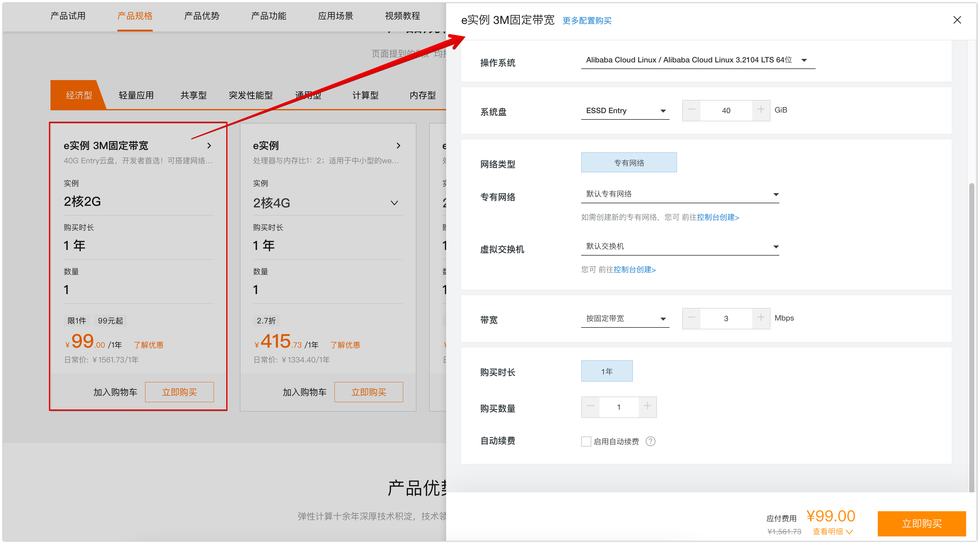
Task: Open e实例 3M固定带宽 card arrow
Action: click(209, 146)
